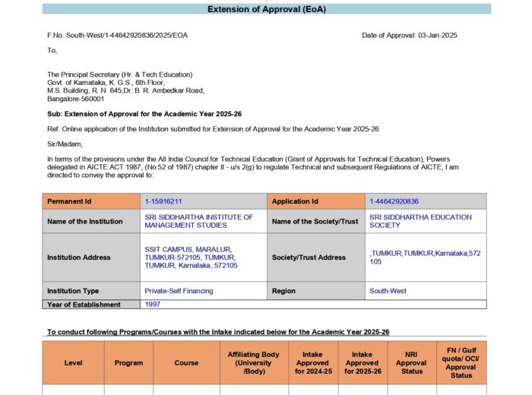Image resolution: width=532 pixels, height=395 pixels.
Task: Select file number 'South-West/1-44642920836/2025/EOA'
Action: [127, 35]
